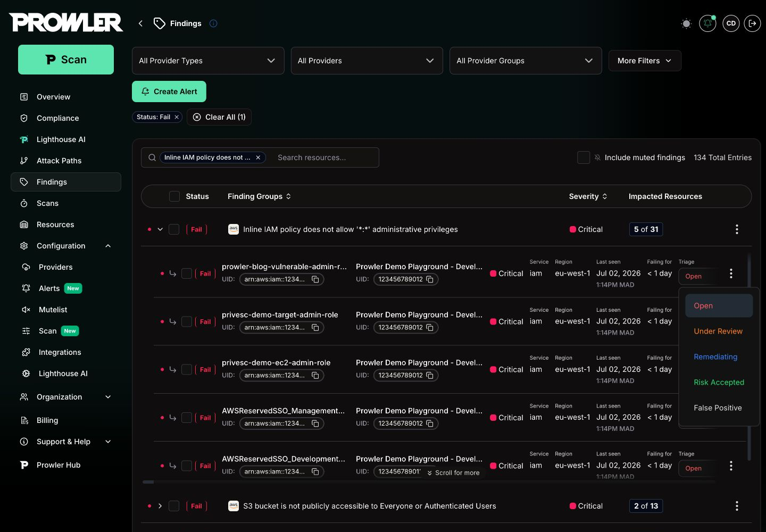Select the Inline IAM policy group checkbox
Screen dimensions: 766x532
pos(174,229)
